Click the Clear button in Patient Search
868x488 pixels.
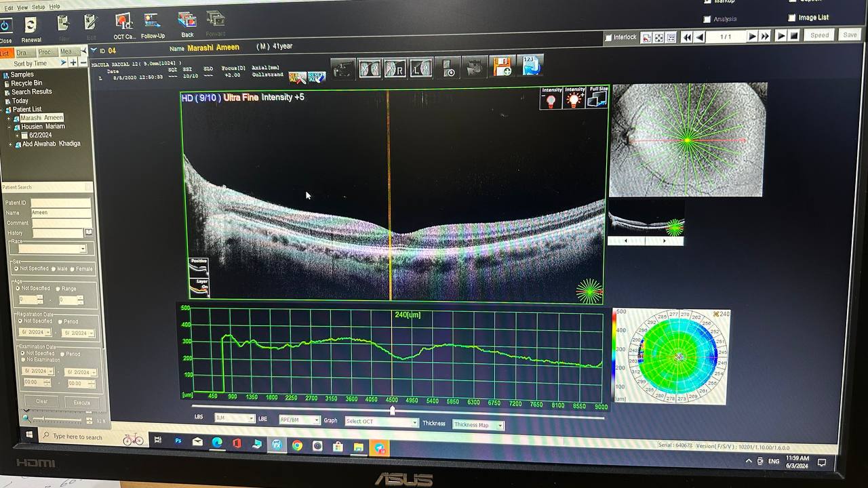(x=42, y=401)
